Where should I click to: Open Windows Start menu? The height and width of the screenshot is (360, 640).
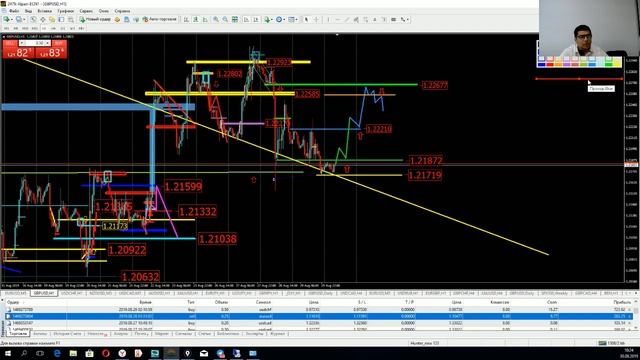tap(7, 353)
